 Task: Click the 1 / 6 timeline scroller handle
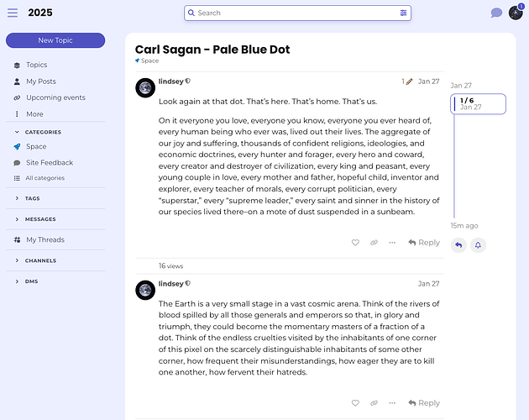click(x=478, y=104)
